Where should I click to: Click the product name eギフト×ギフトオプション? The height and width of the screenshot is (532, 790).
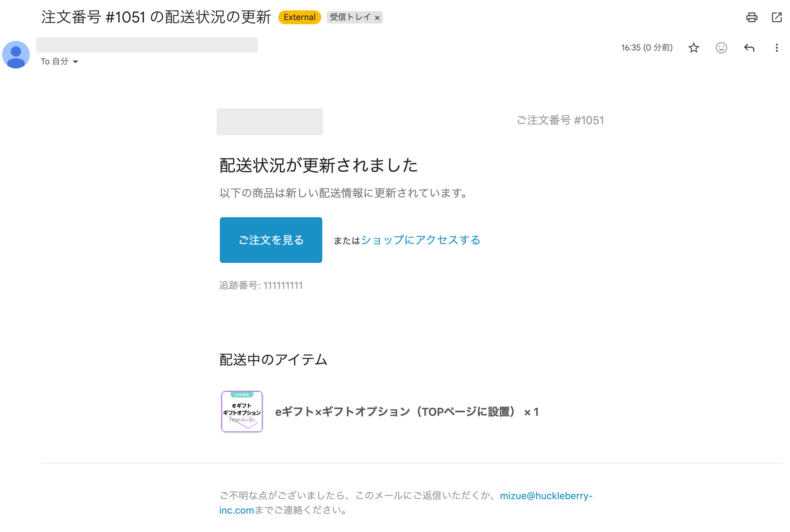coord(395,412)
